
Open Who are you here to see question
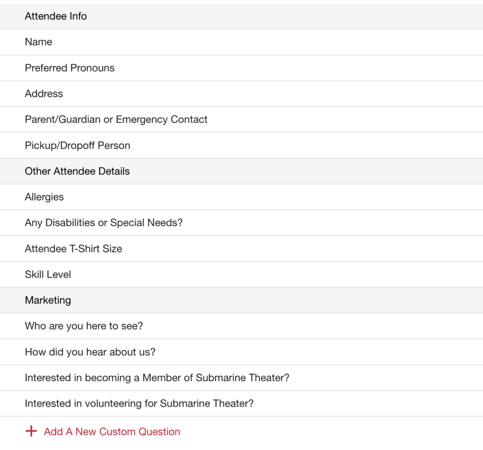(241, 326)
